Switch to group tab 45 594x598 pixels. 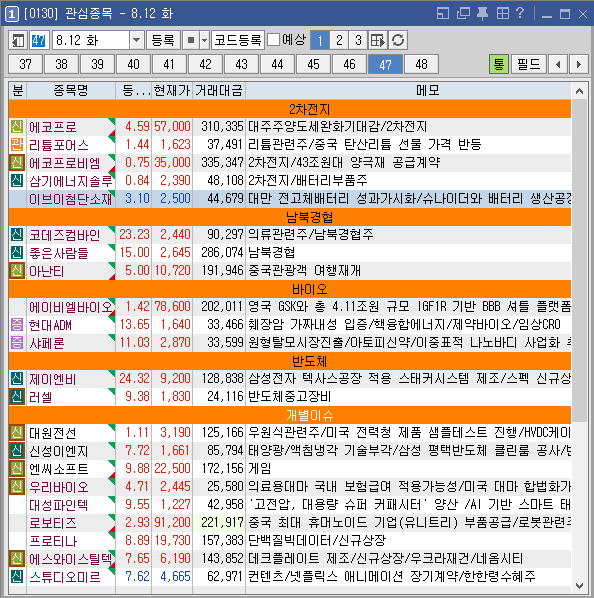(x=313, y=64)
